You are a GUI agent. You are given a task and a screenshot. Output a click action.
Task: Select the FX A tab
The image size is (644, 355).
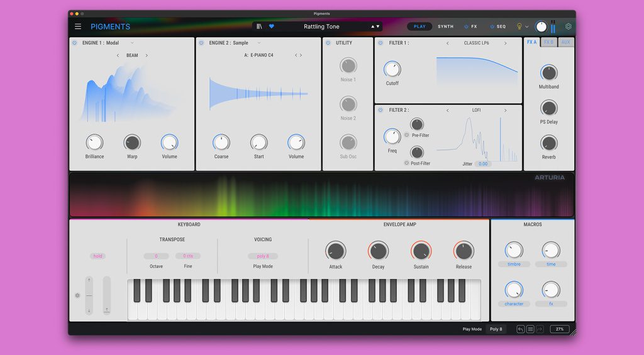pos(532,42)
